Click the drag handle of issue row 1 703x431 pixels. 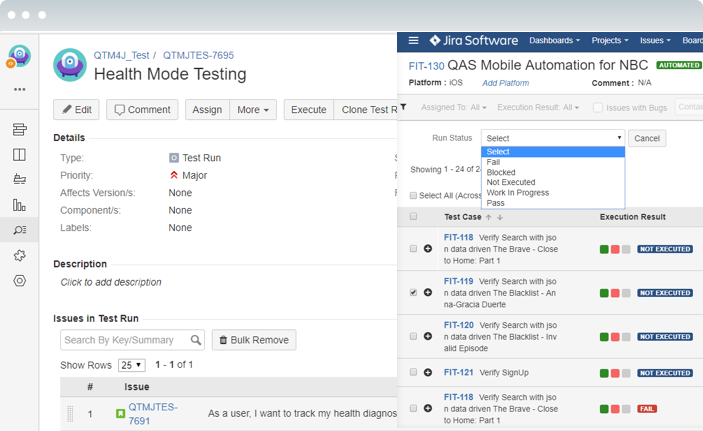[70, 414]
